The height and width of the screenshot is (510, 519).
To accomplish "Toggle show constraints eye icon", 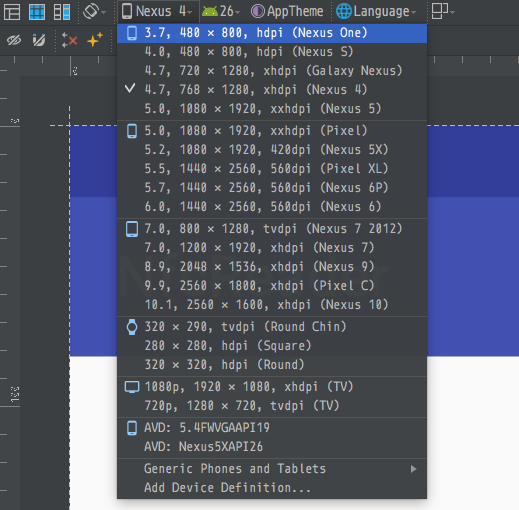I will 14,41.
